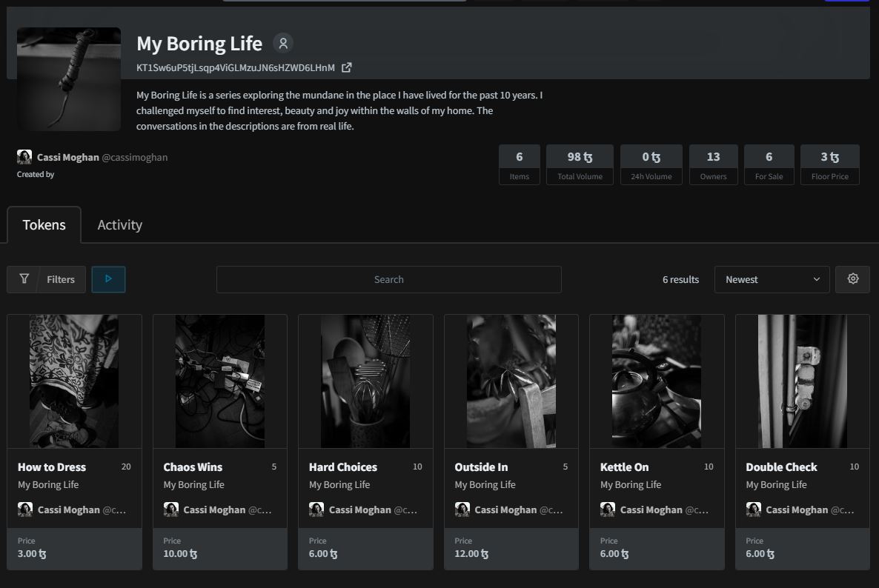
Task: Click the collection profile picture
Action: click(68, 79)
